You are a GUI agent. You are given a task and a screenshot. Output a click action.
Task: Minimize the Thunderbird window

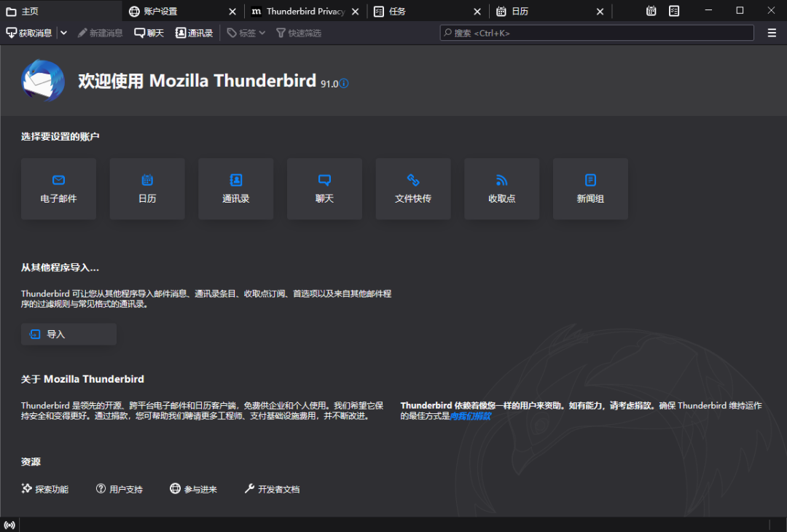point(708,11)
